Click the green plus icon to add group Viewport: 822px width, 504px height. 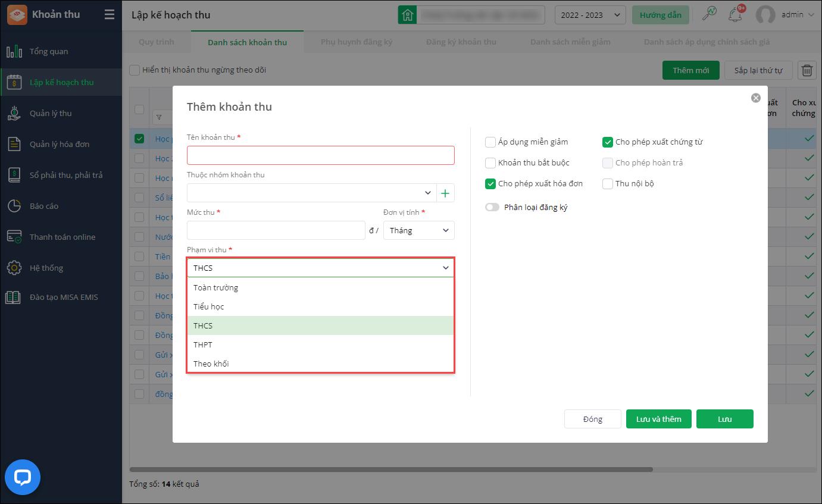(x=445, y=193)
